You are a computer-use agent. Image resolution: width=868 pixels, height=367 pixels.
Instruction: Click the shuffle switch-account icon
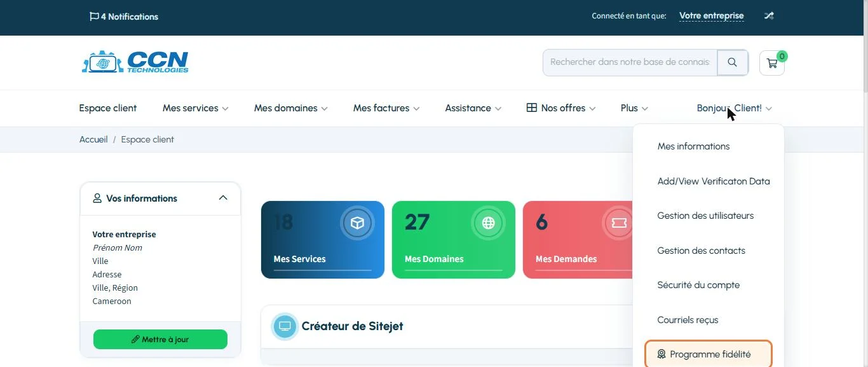tap(769, 16)
